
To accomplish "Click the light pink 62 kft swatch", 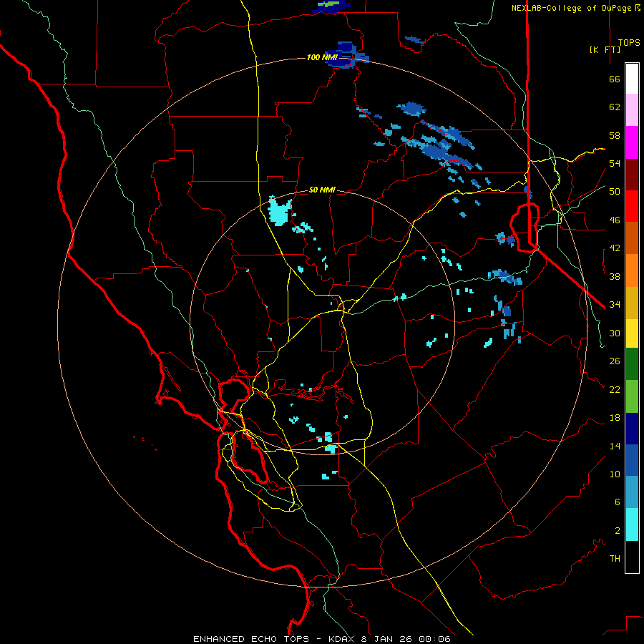I will pos(632,110).
